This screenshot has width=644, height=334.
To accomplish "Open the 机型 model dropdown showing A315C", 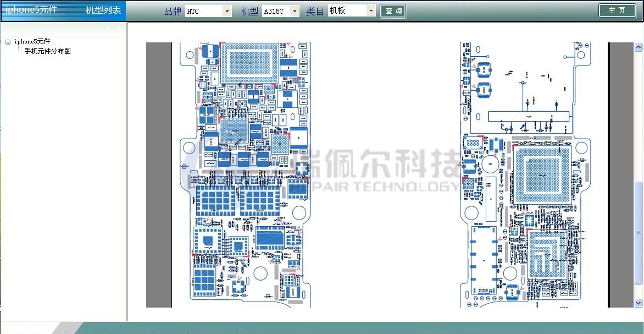I will pos(295,11).
